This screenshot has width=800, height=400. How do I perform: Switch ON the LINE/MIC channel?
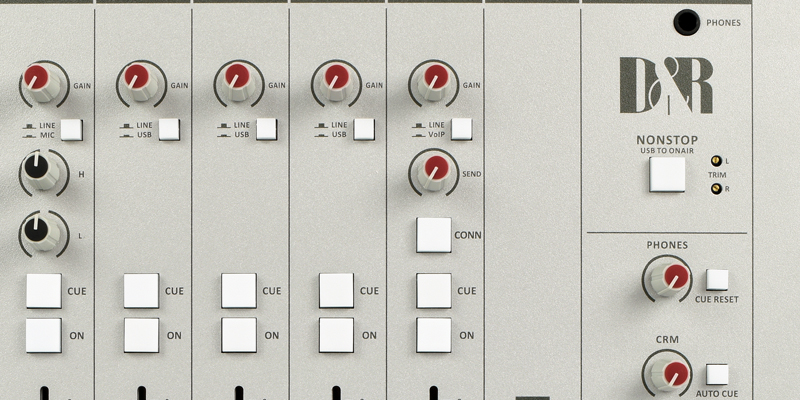(44, 335)
